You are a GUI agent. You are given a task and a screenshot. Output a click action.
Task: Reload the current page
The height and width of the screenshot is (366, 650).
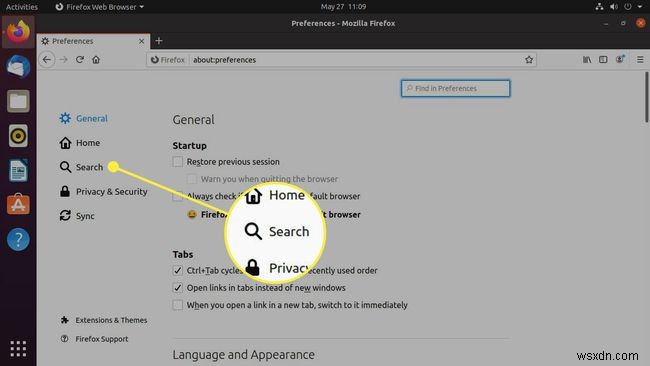pos(80,60)
